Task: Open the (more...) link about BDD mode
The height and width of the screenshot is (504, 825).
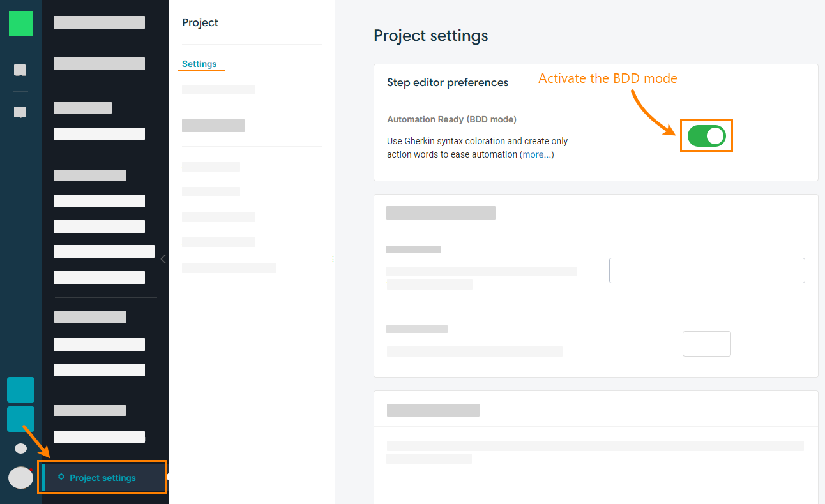Action: point(537,154)
